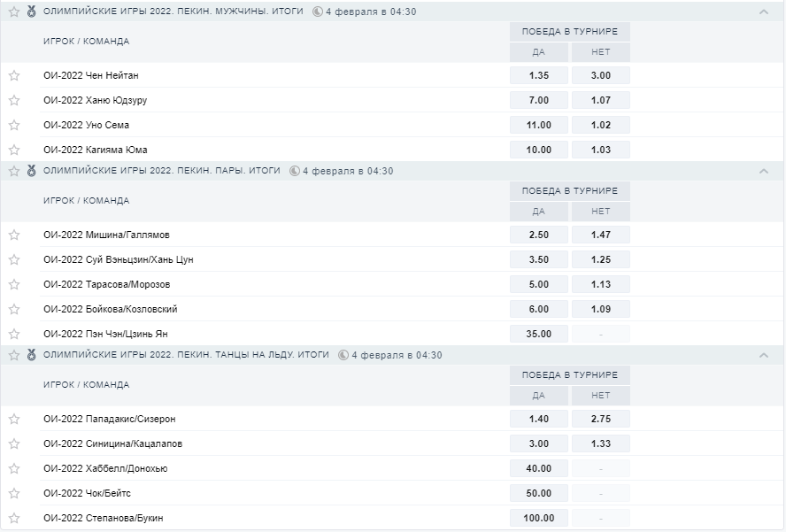Collapse the pairs tournament section
The image size is (786, 532).
tap(764, 172)
